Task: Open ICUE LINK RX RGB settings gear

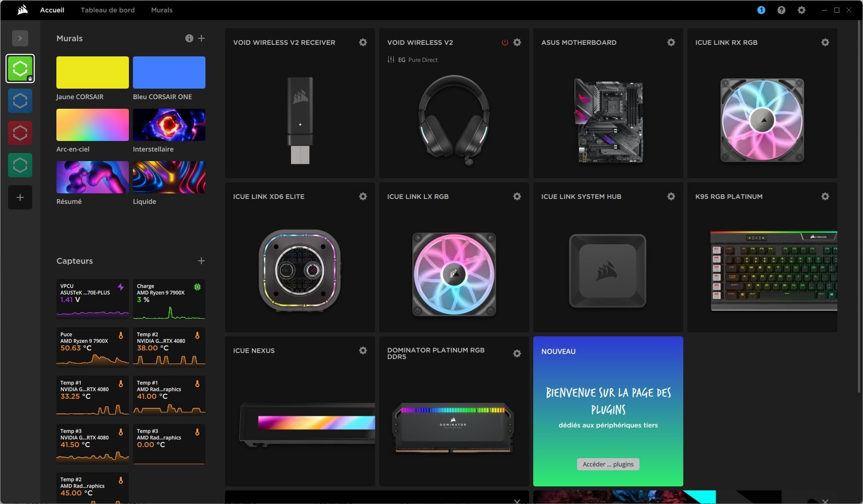Action: point(825,42)
